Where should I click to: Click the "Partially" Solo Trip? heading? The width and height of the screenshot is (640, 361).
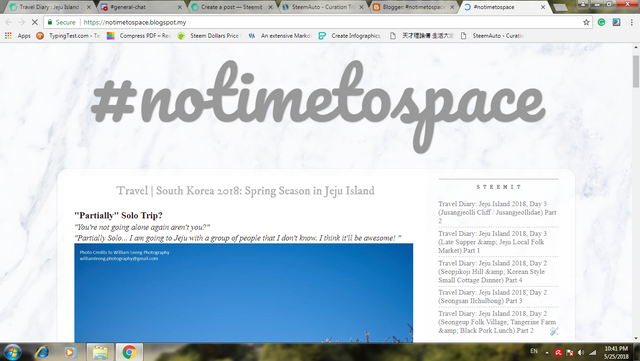tap(118, 215)
